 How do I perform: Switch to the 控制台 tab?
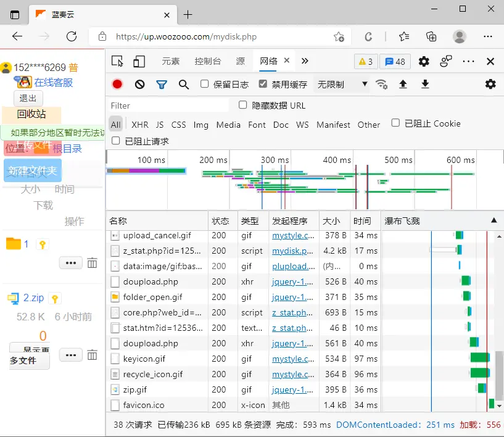point(208,61)
